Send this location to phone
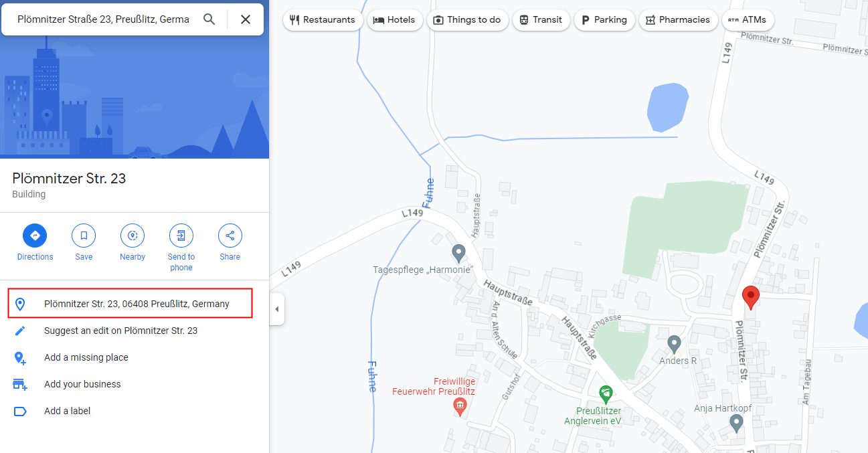868x453 pixels. (x=181, y=248)
